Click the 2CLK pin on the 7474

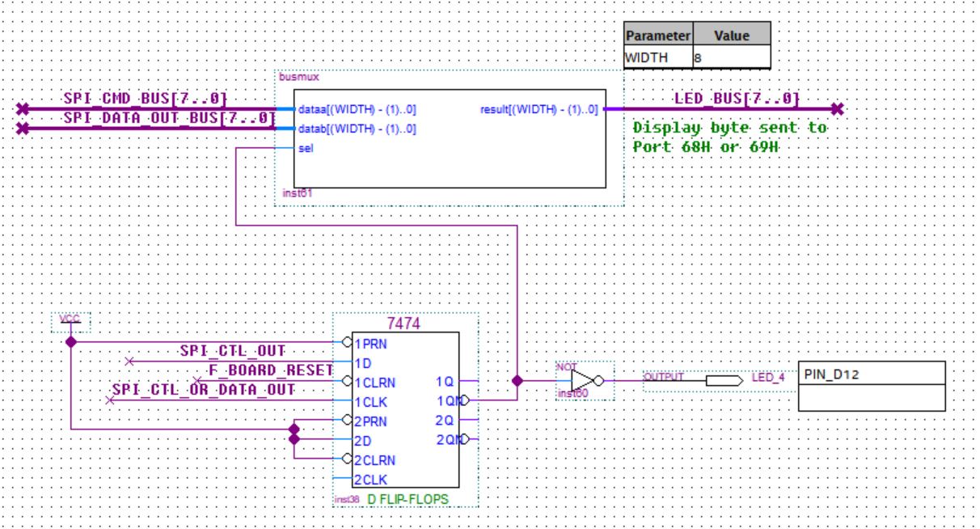pyautogui.click(x=370, y=480)
